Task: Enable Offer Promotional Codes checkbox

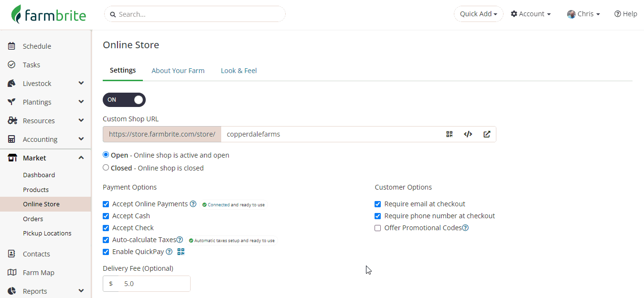Action: 377,228
